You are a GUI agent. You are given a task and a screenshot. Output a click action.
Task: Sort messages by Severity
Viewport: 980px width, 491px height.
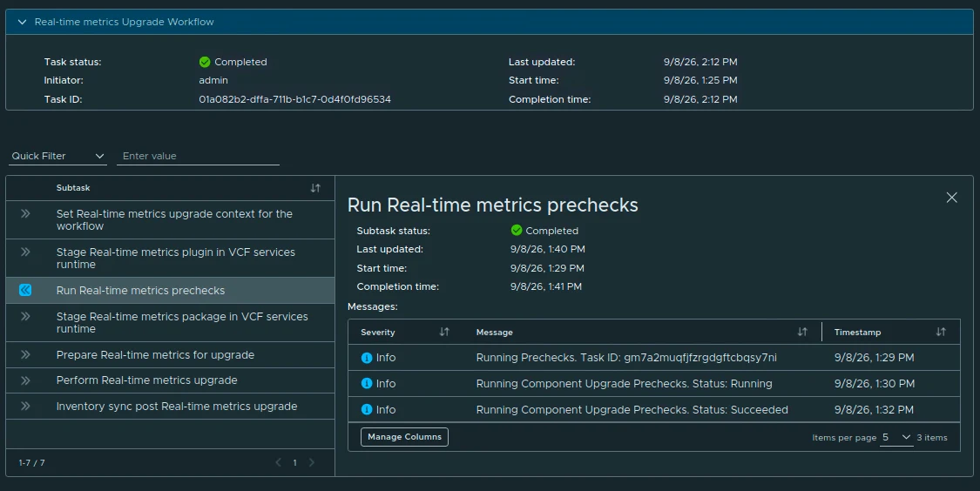tap(444, 332)
